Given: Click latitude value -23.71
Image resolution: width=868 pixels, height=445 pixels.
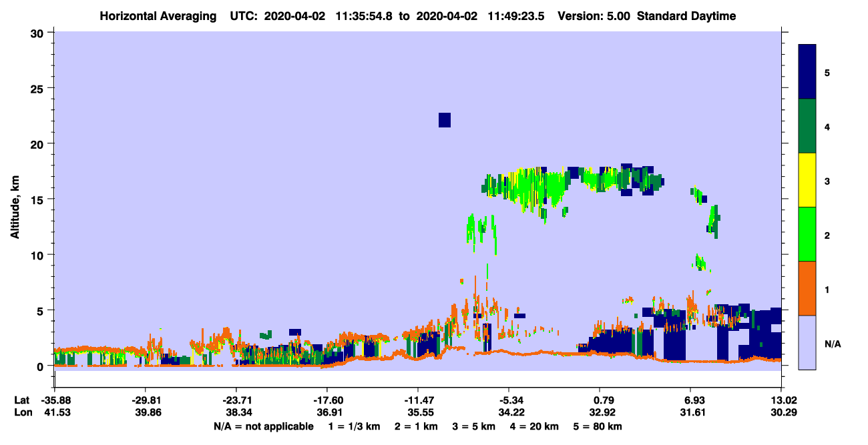Looking at the screenshot, I should tap(236, 400).
